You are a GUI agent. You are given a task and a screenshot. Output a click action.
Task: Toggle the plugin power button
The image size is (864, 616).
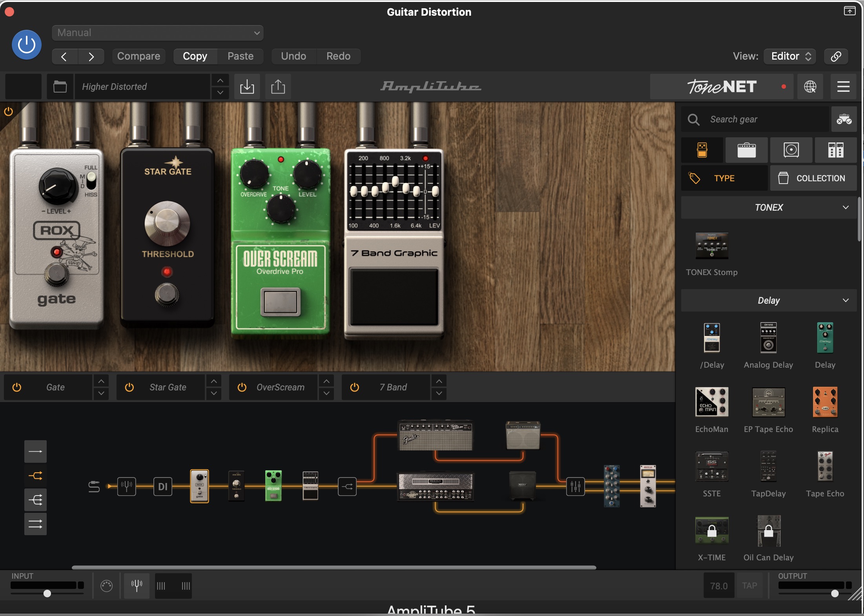coord(27,45)
